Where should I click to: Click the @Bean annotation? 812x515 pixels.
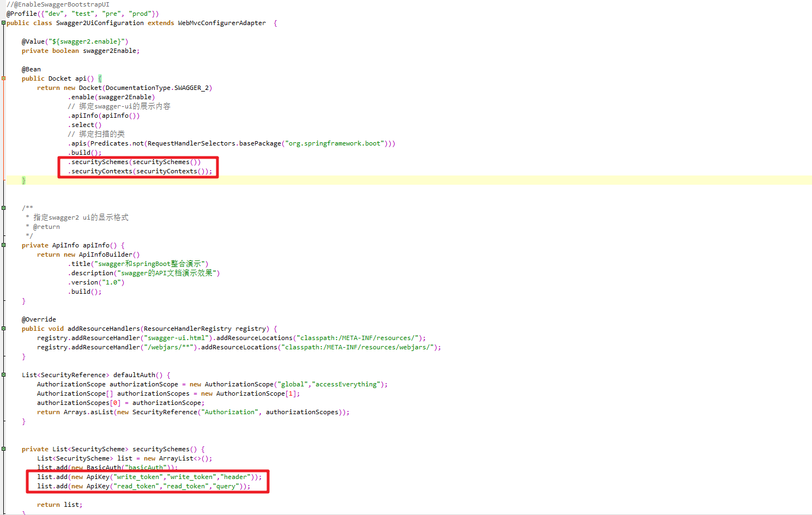(x=31, y=69)
